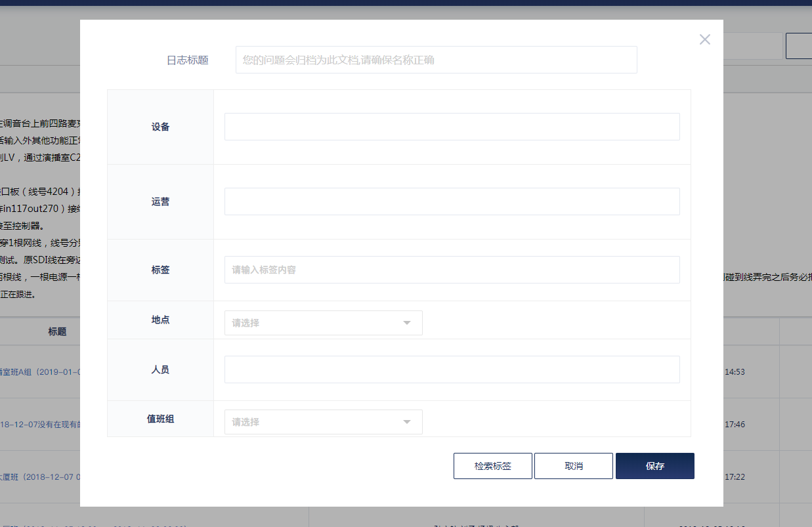Focus the 设备 input box
The height and width of the screenshot is (527, 812).
point(452,127)
